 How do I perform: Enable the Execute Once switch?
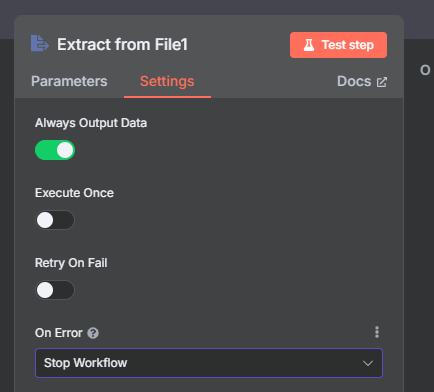point(55,220)
